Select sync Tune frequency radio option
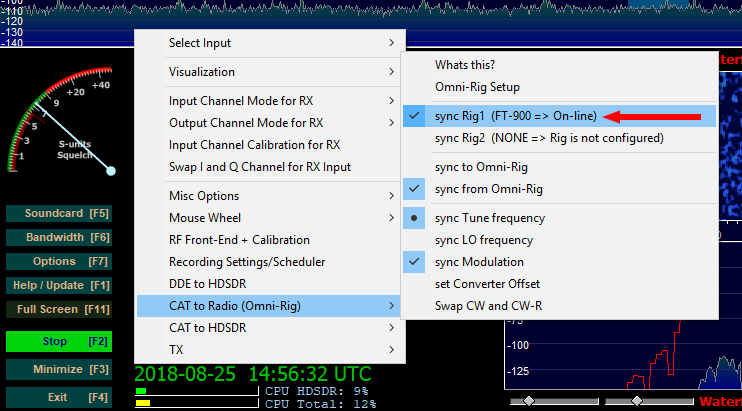This screenshot has width=742, height=411. (x=489, y=218)
